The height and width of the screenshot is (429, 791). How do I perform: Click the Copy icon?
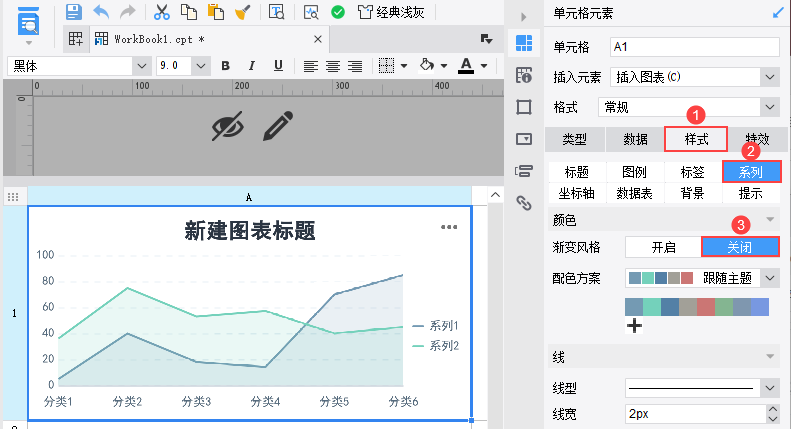(189, 12)
